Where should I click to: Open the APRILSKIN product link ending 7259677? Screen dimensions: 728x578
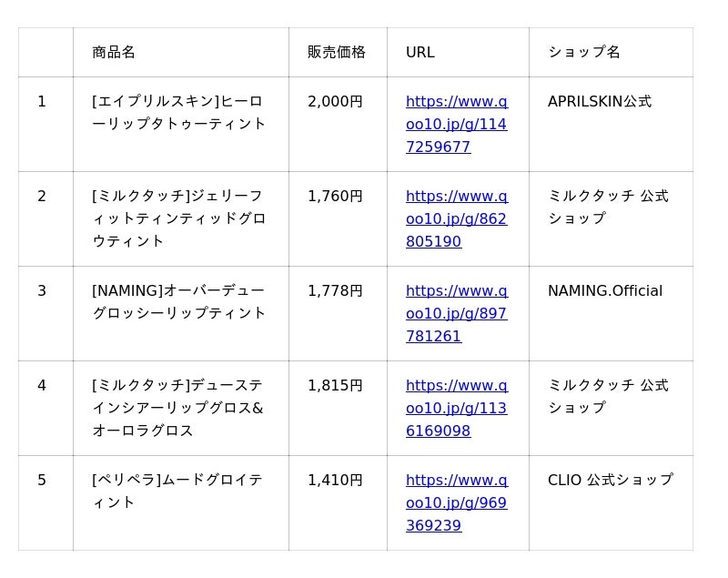pyautogui.click(x=456, y=124)
